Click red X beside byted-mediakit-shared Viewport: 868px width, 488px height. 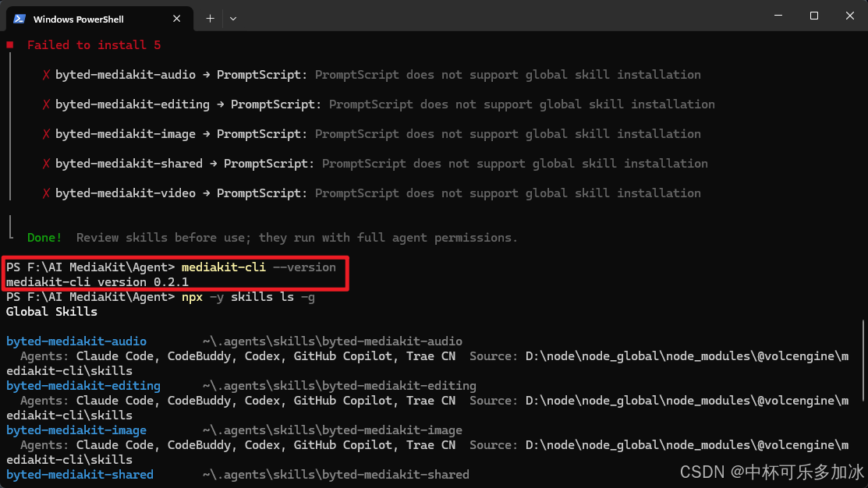(46, 164)
